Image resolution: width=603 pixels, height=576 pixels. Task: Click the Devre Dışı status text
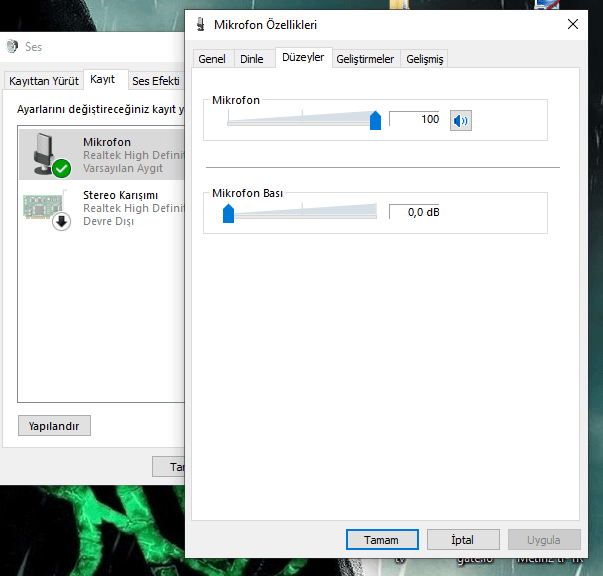pos(108,221)
